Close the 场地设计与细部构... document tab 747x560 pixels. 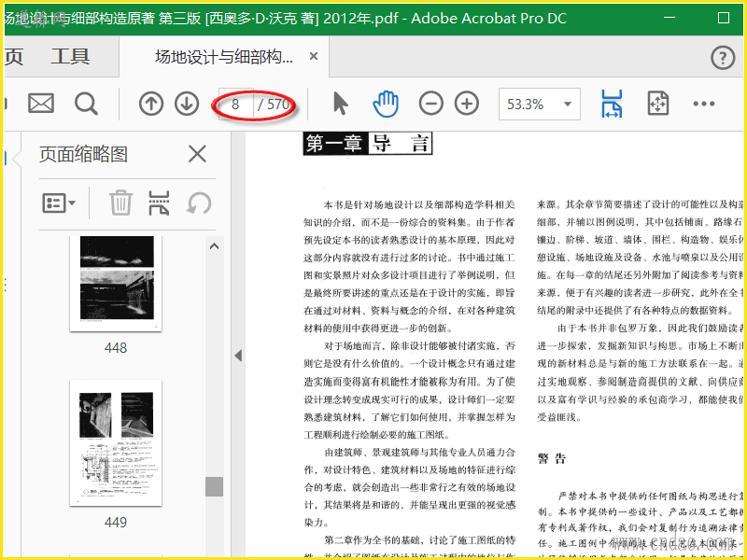pos(314,56)
